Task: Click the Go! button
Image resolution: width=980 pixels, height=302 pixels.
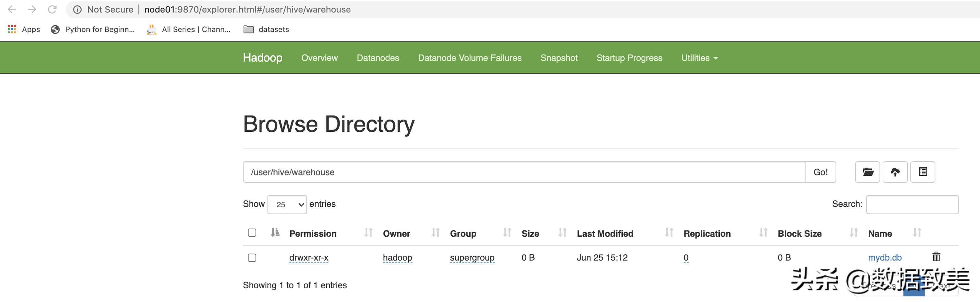Action: click(x=820, y=172)
